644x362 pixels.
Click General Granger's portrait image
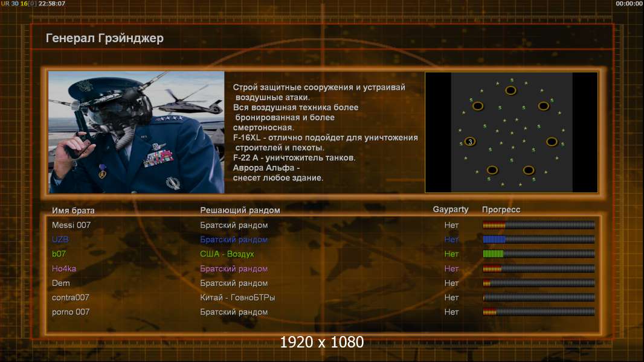tap(137, 132)
